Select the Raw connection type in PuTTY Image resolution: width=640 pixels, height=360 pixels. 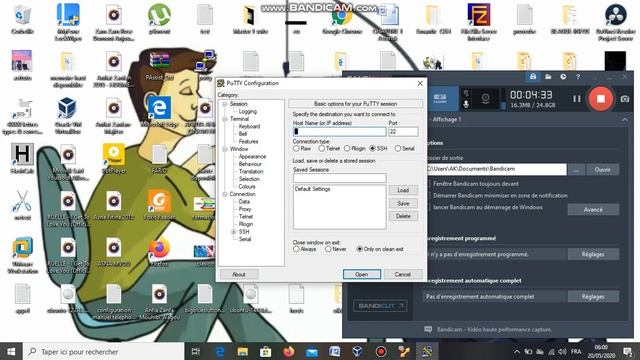pos(296,149)
